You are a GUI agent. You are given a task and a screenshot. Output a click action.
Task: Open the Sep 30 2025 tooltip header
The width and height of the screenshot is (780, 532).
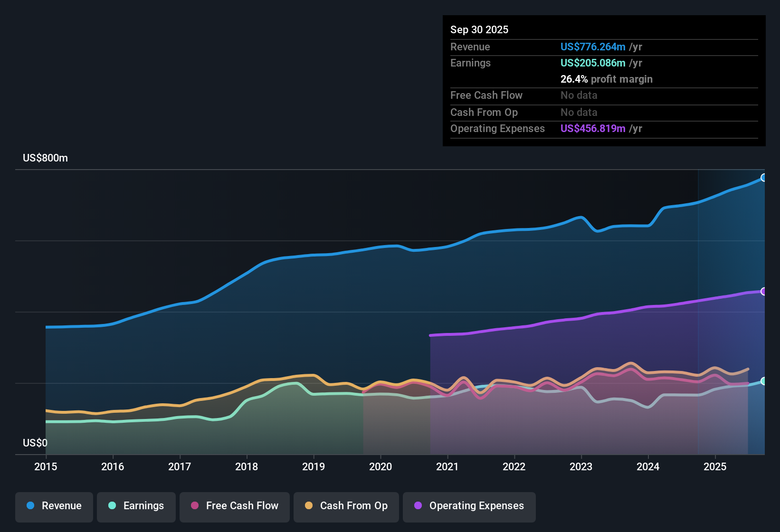[x=479, y=29]
